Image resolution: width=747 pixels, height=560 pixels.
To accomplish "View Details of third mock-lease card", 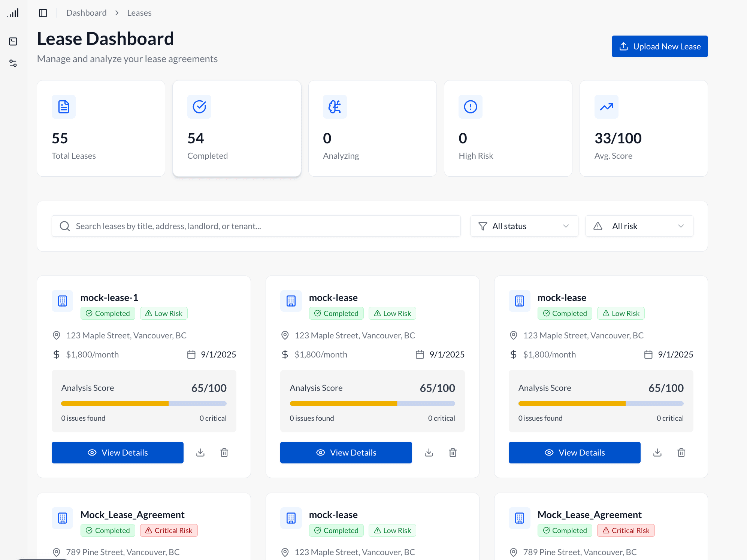I will pyautogui.click(x=574, y=453).
